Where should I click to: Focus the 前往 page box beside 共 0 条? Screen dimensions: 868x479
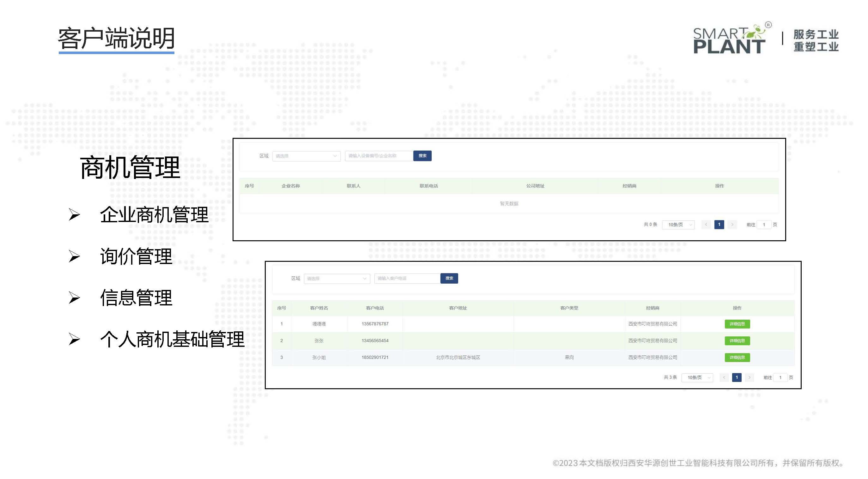pos(763,225)
